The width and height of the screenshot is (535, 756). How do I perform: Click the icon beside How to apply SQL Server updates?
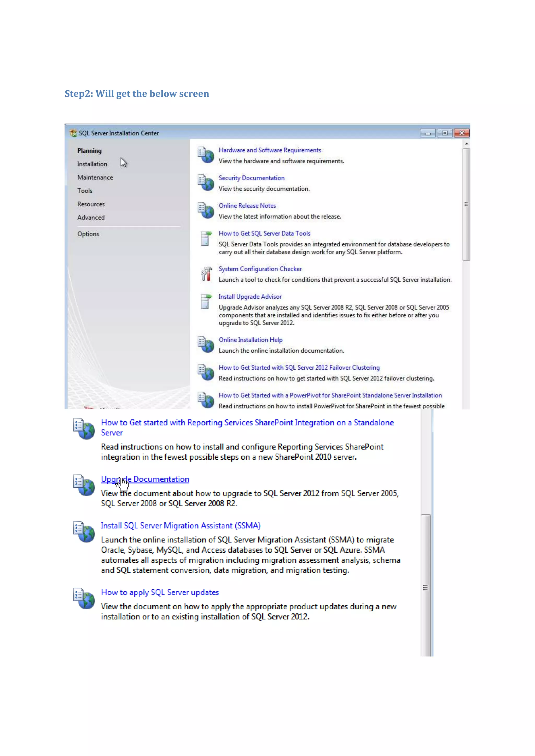click(x=84, y=598)
